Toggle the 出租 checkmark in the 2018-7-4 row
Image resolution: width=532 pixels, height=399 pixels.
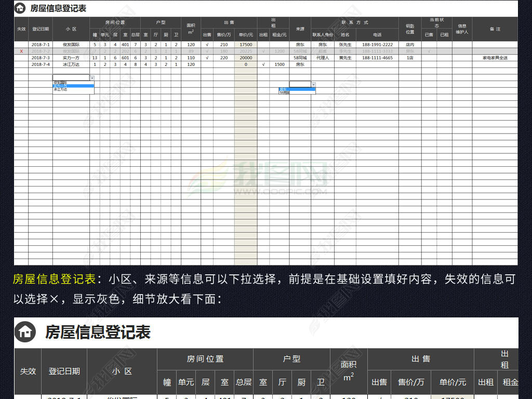click(263, 64)
